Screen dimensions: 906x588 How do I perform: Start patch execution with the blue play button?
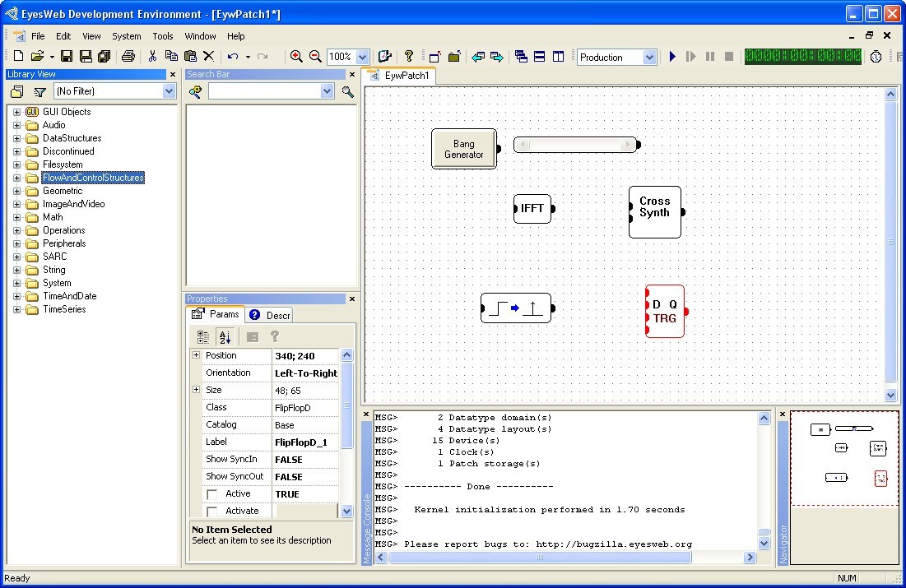coord(672,57)
